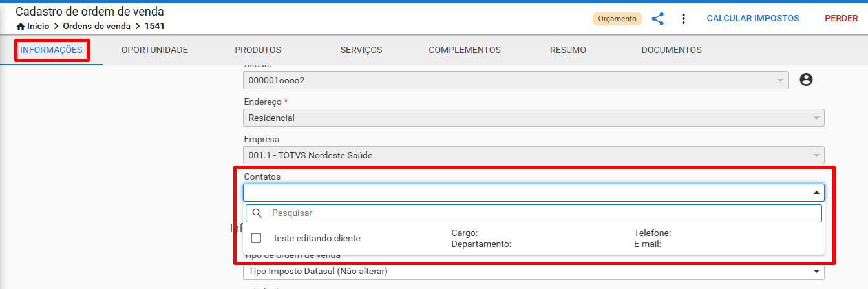Click the 'Cargo:' label in contact row
This screenshot has width=868, height=289.
click(465, 233)
